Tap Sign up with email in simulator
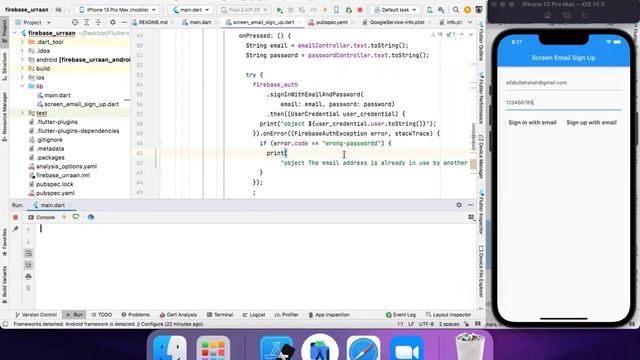The width and height of the screenshot is (640, 360). click(591, 122)
